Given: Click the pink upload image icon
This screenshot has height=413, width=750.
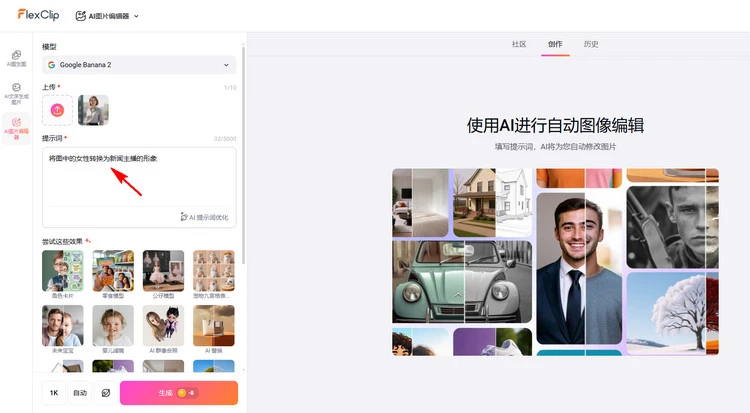Looking at the screenshot, I should 58,110.
